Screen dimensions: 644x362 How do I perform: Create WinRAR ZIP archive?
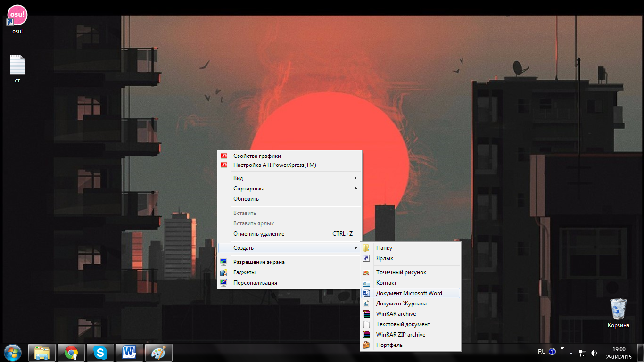410,335
